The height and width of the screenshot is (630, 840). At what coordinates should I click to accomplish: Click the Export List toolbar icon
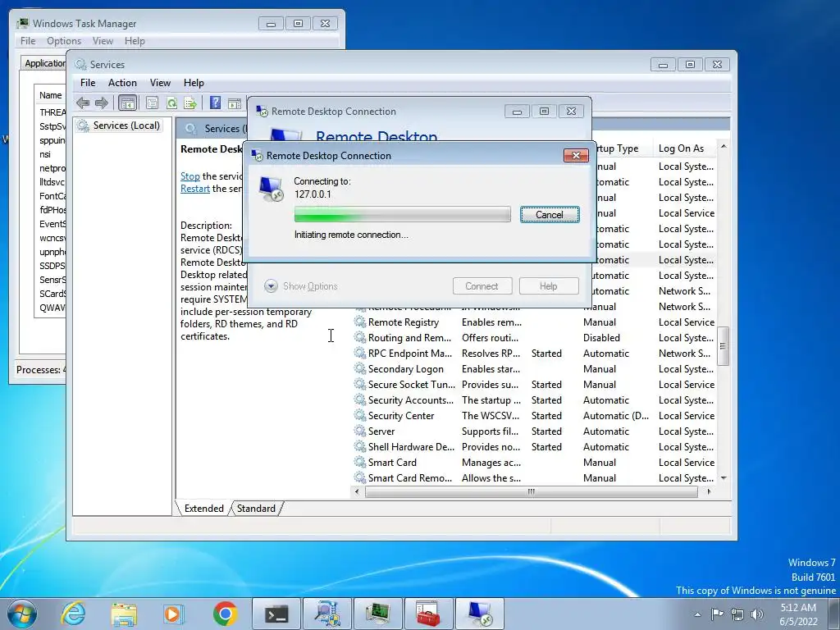190,103
